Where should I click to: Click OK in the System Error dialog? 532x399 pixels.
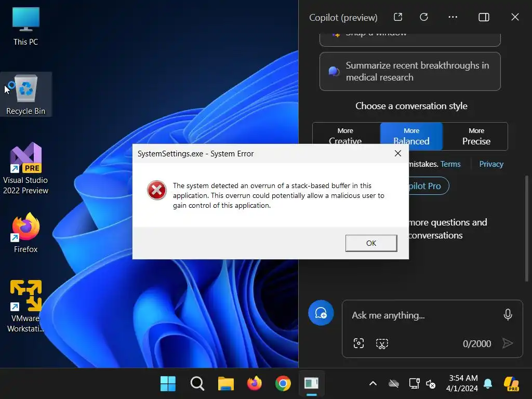tap(371, 243)
